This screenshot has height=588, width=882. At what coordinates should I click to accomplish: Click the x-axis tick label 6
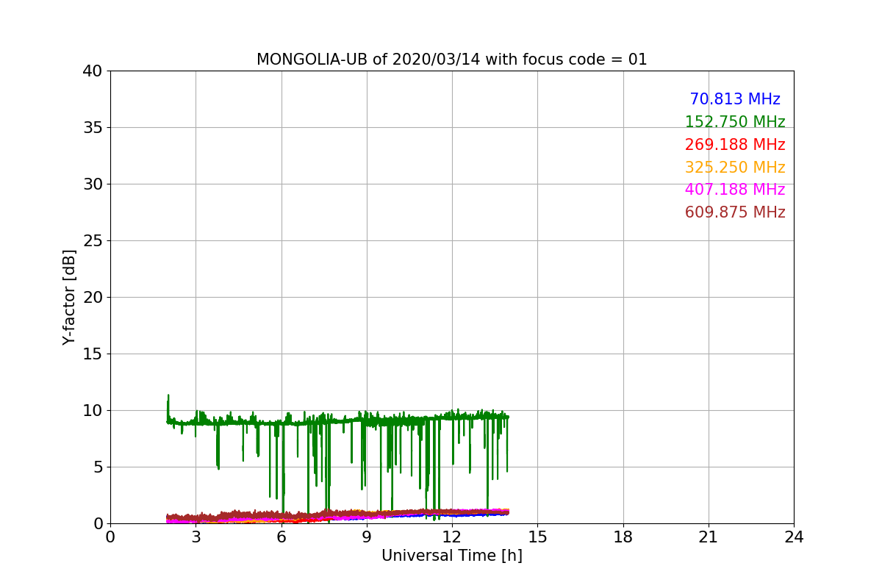(281, 537)
